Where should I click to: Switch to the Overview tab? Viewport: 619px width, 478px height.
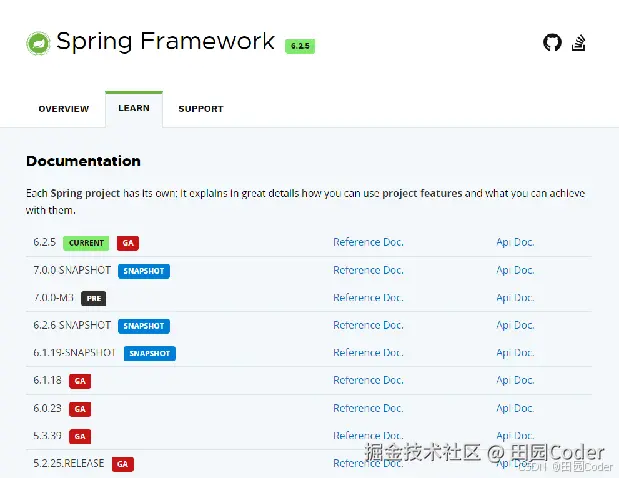point(64,109)
